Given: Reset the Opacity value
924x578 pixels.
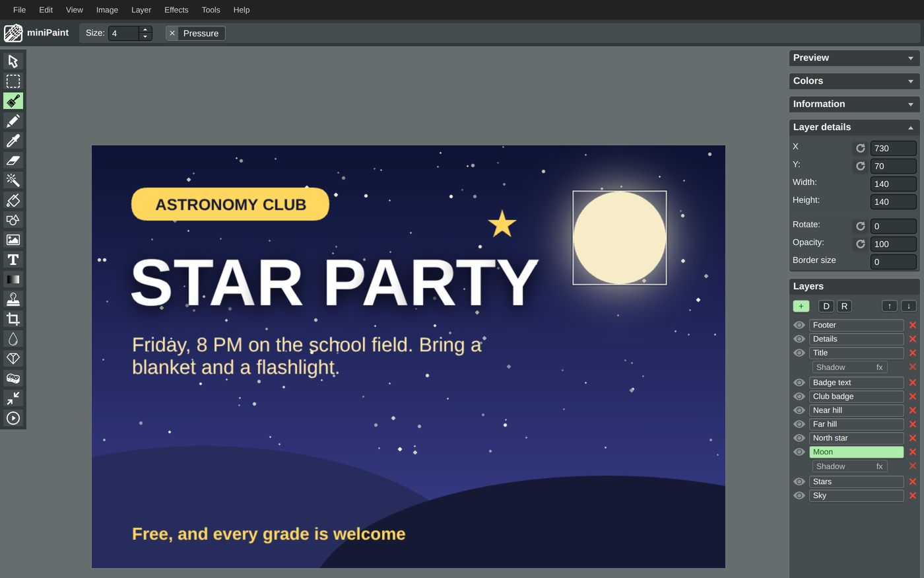Looking at the screenshot, I should [861, 244].
